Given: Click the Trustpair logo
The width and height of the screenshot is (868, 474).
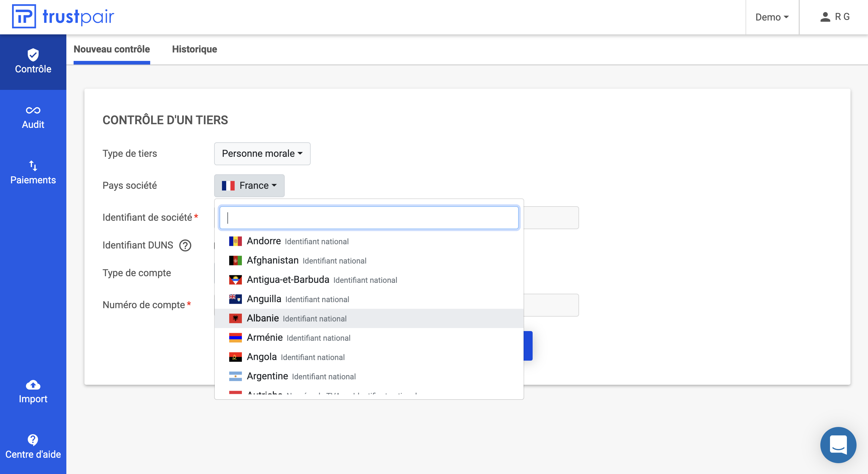Looking at the screenshot, I should click(x=62, y=17).
